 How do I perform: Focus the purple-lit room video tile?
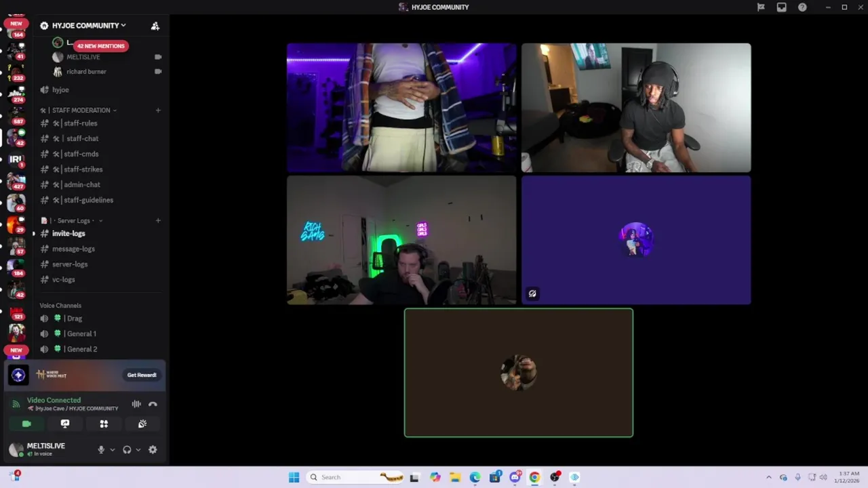(x=401, y=108)
